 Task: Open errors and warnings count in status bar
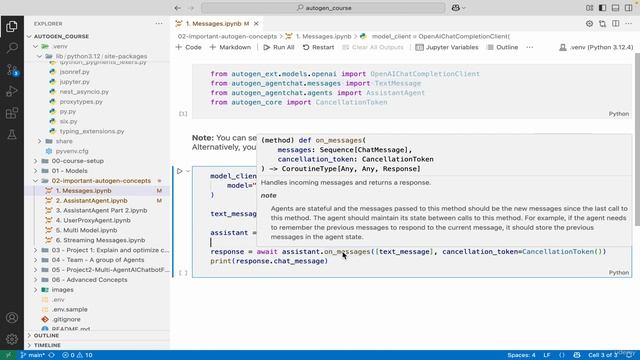[x=78, y=355]
